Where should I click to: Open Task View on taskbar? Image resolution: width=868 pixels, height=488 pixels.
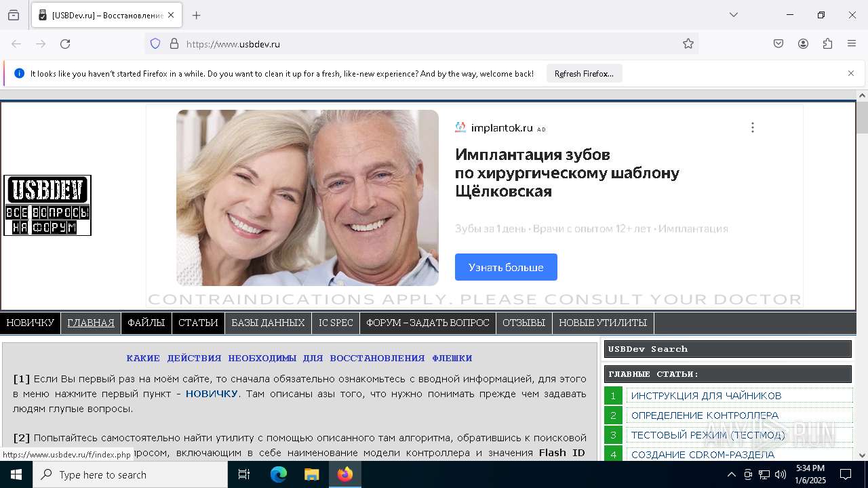pyautogui.click(x=244, y=474)
